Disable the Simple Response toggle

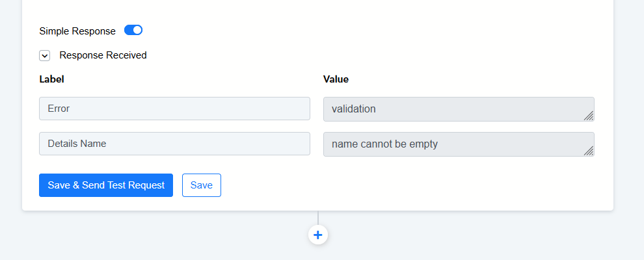pos(133,30)
